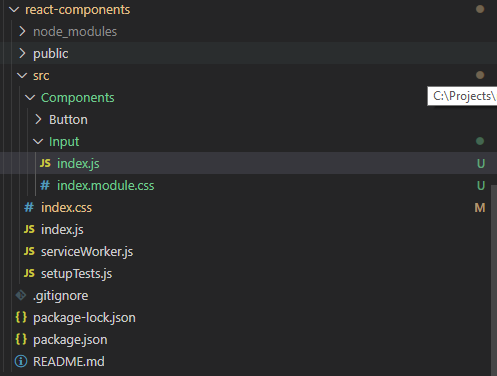Expand the public folder chevron
This screenshot has height=376, width=497.
pos(22,53)
